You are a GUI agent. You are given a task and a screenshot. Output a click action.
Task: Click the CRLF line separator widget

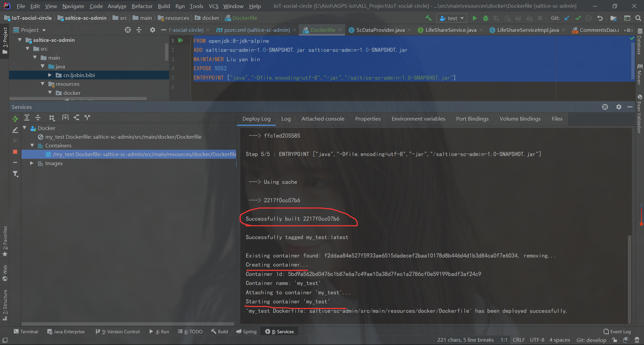tap(519, 340)
